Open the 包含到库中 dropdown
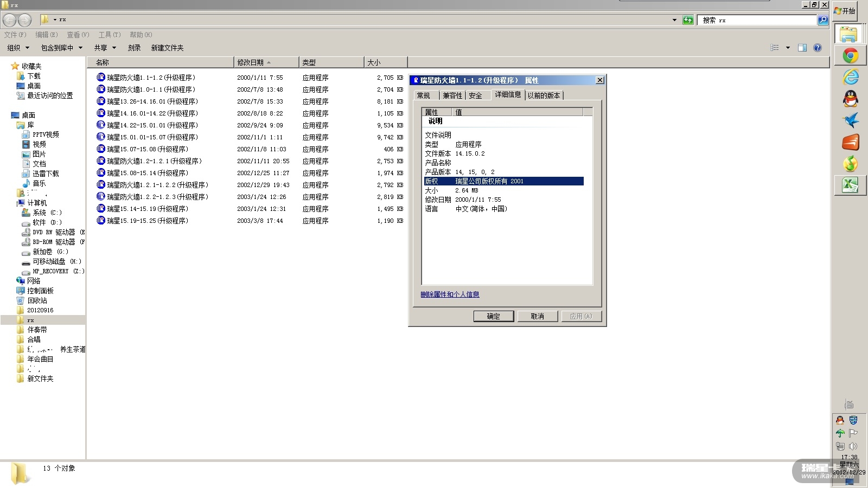 pyautogui.click(x=62, y=48)
